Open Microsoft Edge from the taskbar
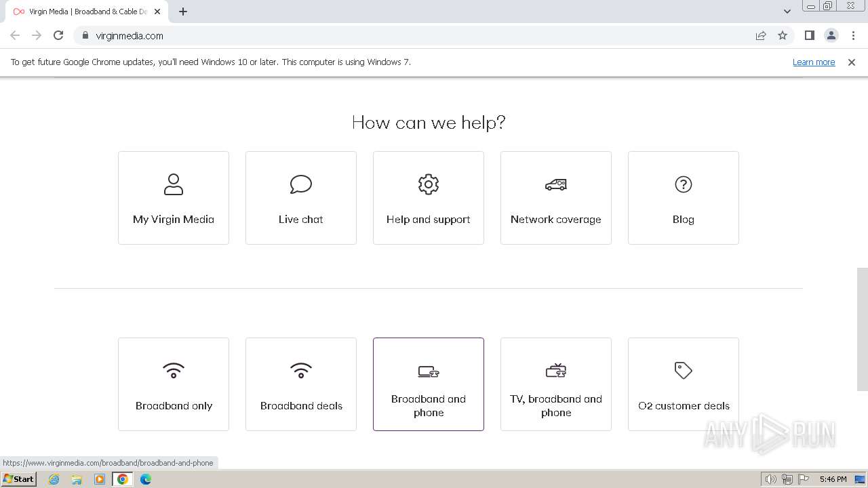The width and height of the screenshot is (868, 488). point(146,479)
